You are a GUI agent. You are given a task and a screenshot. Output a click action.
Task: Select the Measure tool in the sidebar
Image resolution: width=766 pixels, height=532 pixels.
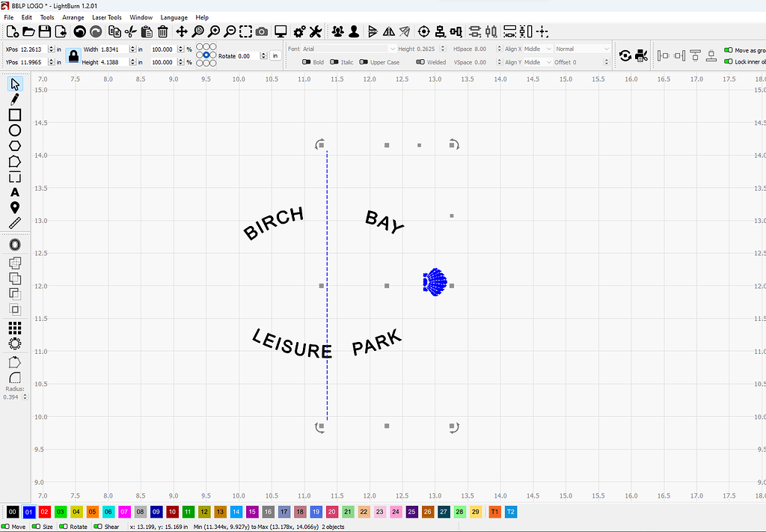[13, 223]
